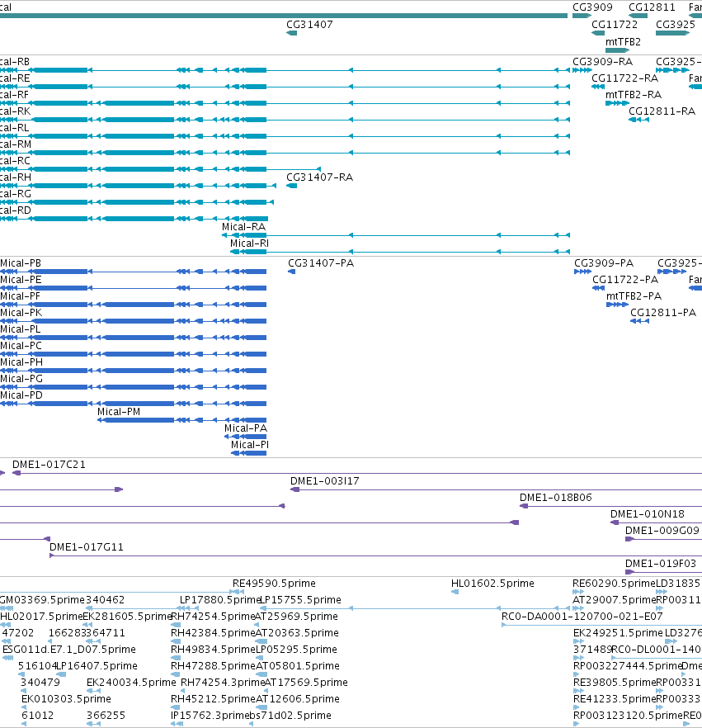Select the Mical-RA transcript label
This screenshot has height=728, width=702.
pyautogui.click(x=243, y=226)
